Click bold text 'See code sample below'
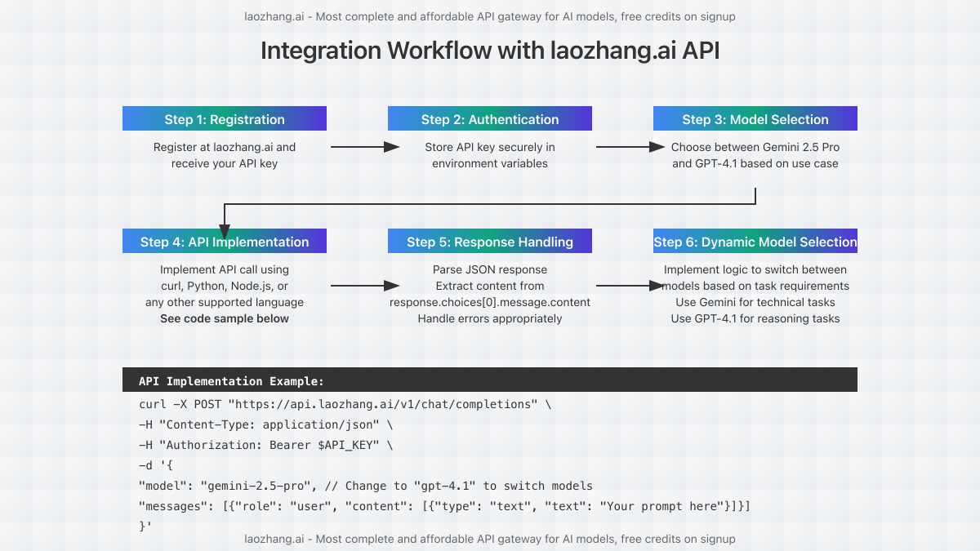980x551 pixels. pos(225,318)
